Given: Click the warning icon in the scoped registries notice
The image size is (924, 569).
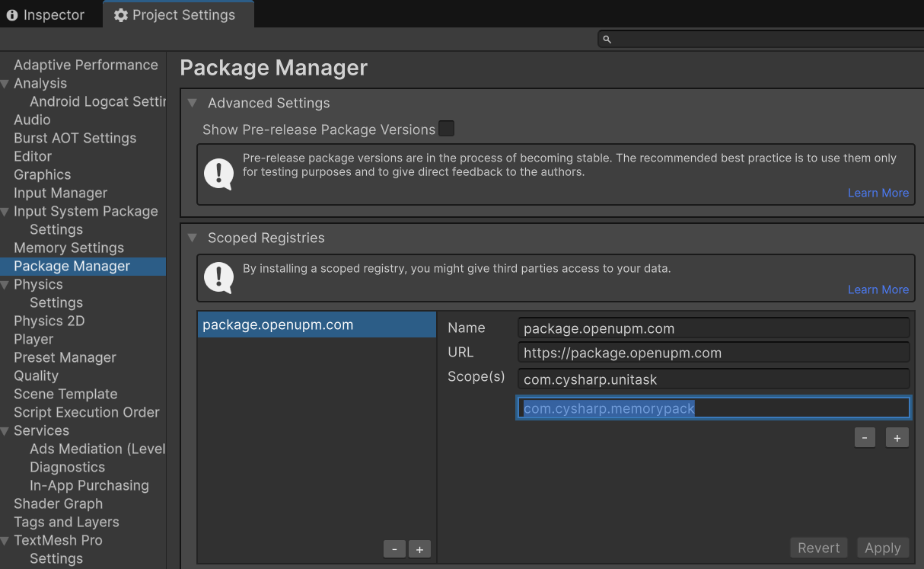Looking at the screenshot, I should pyautogui.click(x=218, y=279).
